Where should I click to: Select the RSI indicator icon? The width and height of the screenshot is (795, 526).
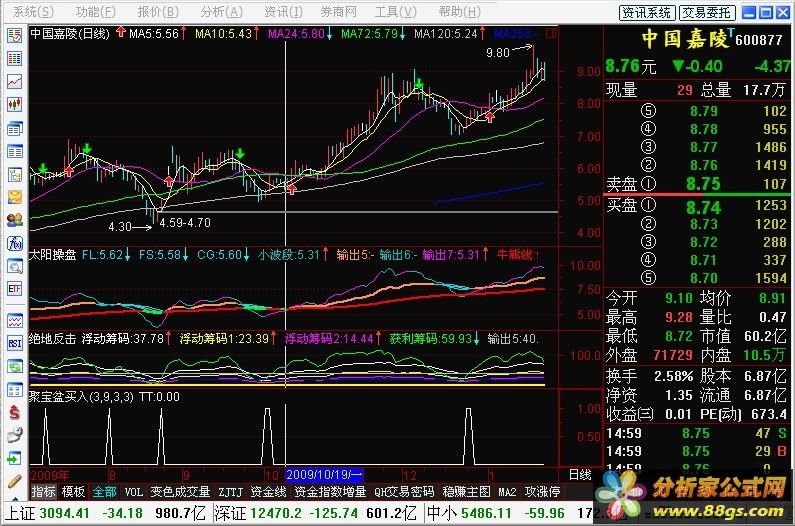click(14, 343)
